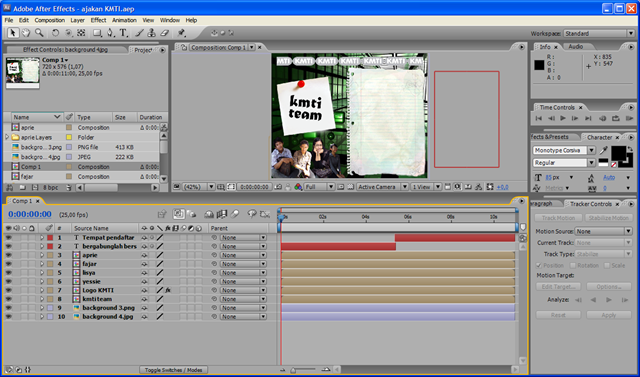The image size is (640, 377).
Task: Toggle the Position checkbox in Tracker Controls
Action: click(x=539, y=266)
